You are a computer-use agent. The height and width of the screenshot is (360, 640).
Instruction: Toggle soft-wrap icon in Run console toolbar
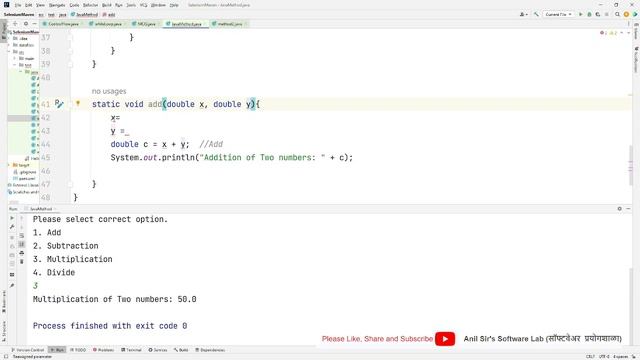pyautogui.click(x=22, y=236)
